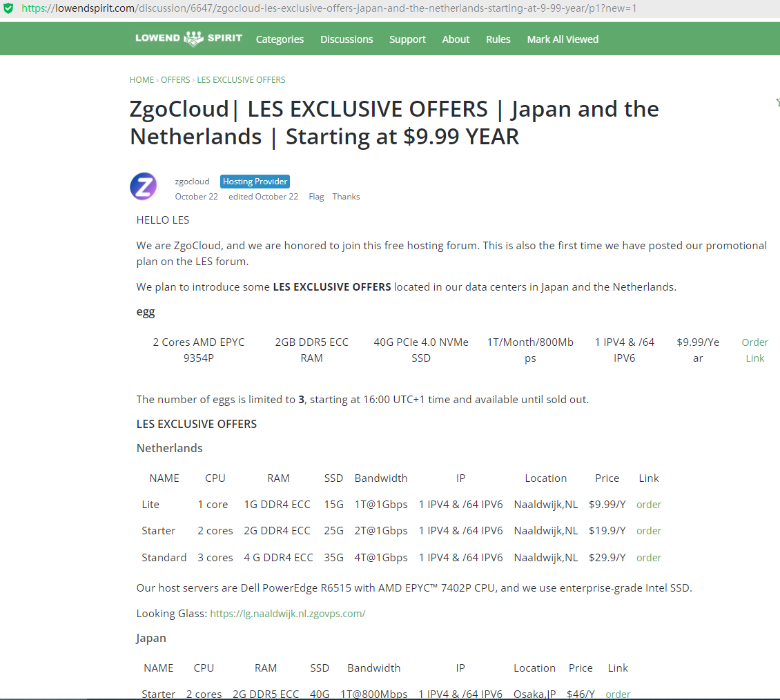The image size is (780, 700).
Task: Click the 'Bandwidth' header in Netherlands table
Action: pyautogui.click(x=380, y=478)
